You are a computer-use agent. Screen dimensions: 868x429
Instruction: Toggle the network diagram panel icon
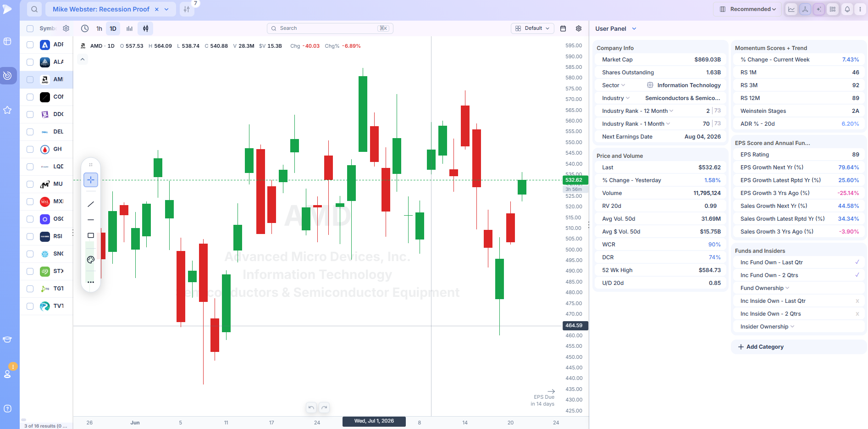(805, 9)
